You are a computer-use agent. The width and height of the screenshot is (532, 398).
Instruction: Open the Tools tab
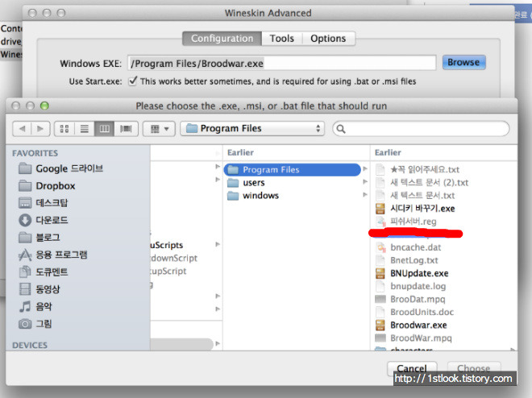point(281,39)
